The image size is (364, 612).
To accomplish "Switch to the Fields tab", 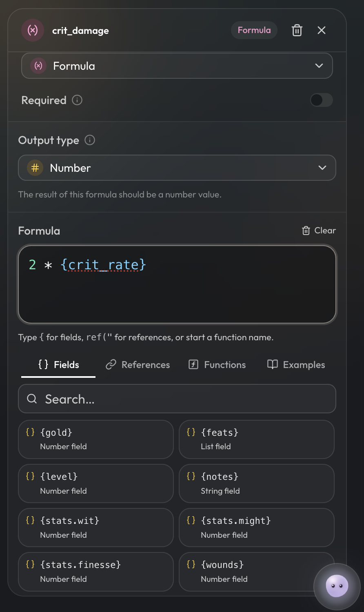I will 58,365.
